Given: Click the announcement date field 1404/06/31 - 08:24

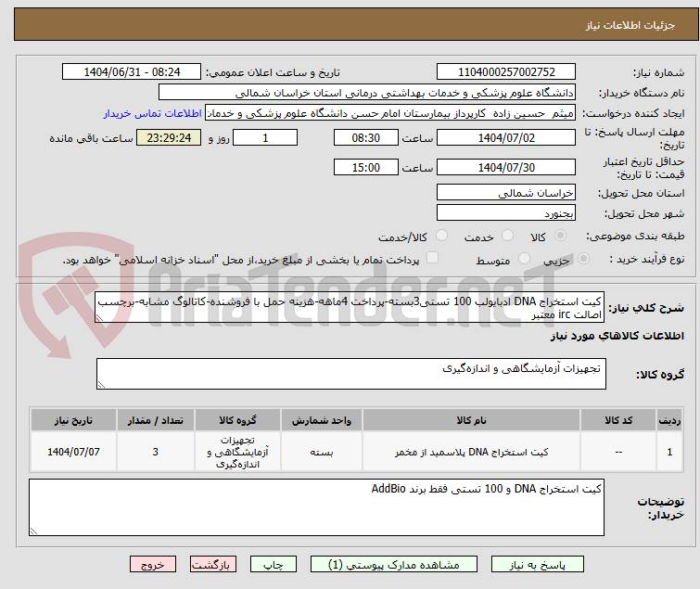Looking at the screenshot, I should pyautogui.click(x=132, y=72).
